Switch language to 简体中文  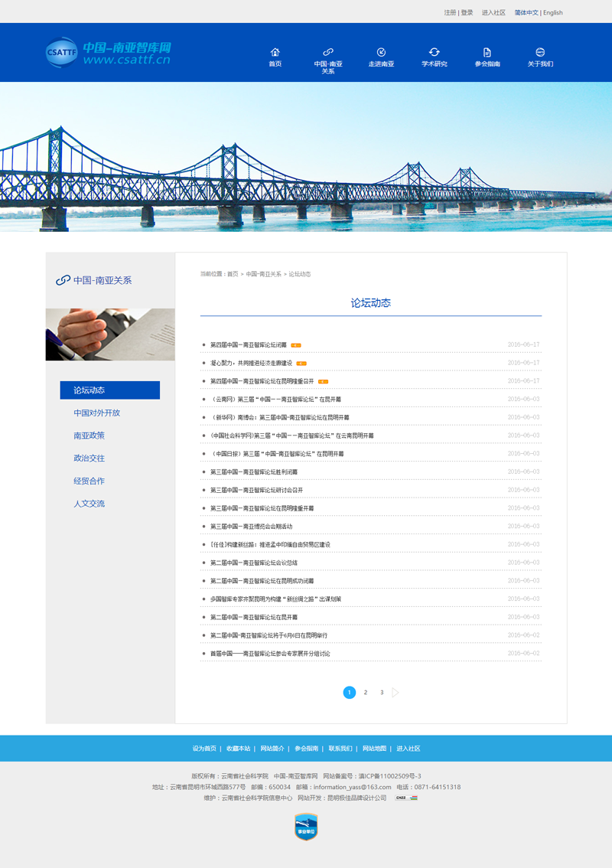(526, 13)
